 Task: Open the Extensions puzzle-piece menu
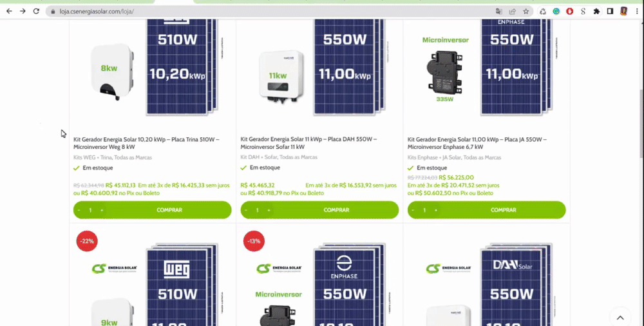coord(596,12)
